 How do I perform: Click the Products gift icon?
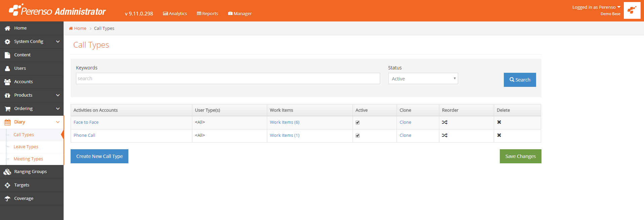click(x=7, y=96)
